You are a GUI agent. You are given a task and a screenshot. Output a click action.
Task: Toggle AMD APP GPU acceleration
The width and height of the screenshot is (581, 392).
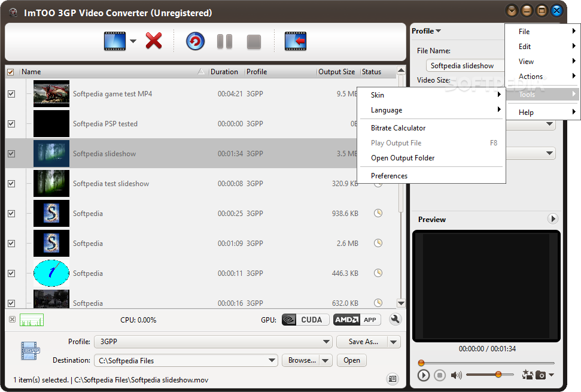357,320
